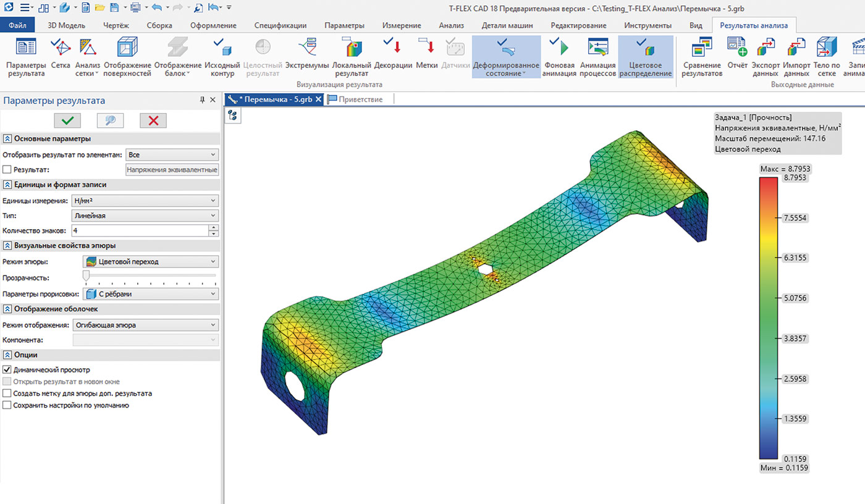This screenshot has width=865, height=504.
Task: Click the Результат field Напряжения эквивалентные
Action: click(x=172, y=169)
